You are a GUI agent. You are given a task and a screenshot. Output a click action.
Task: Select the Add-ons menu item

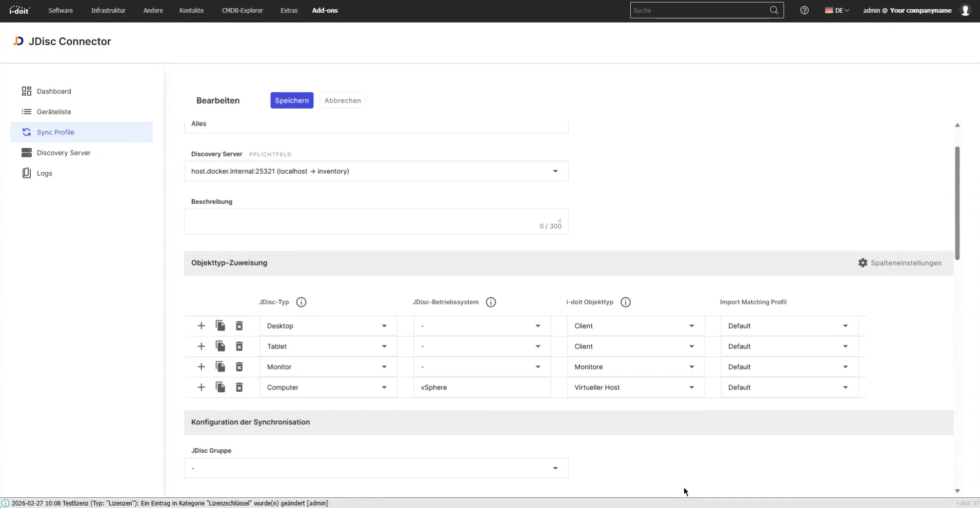pos(325,10)
